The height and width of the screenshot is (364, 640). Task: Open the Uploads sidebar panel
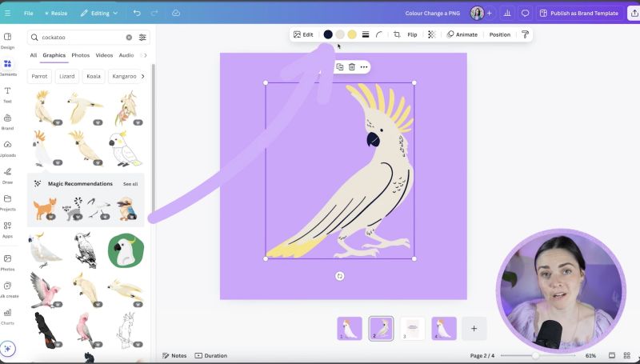click(x=7, y=149)
